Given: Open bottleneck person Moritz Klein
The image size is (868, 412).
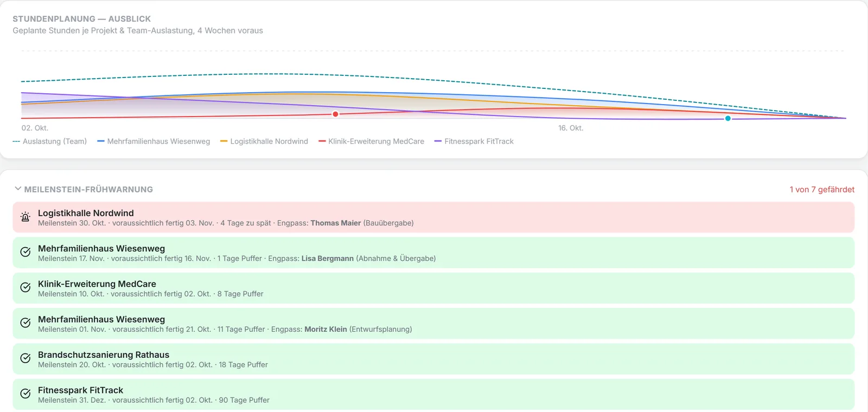Looking at the screenshot, I should pos(325,330).
